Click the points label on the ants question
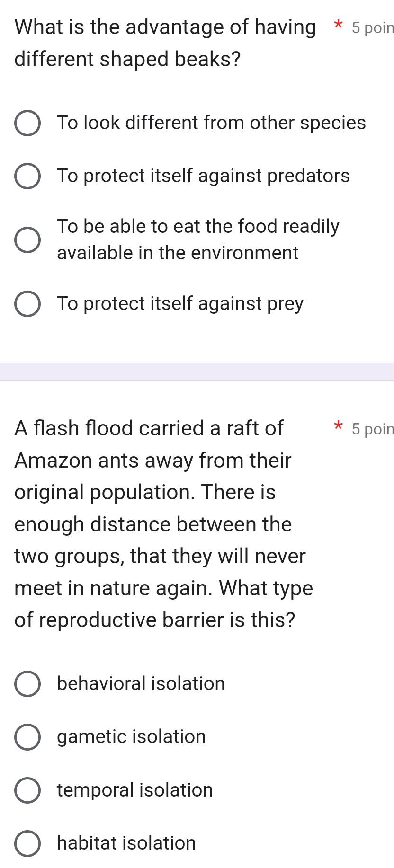 [x=373, y=429]
